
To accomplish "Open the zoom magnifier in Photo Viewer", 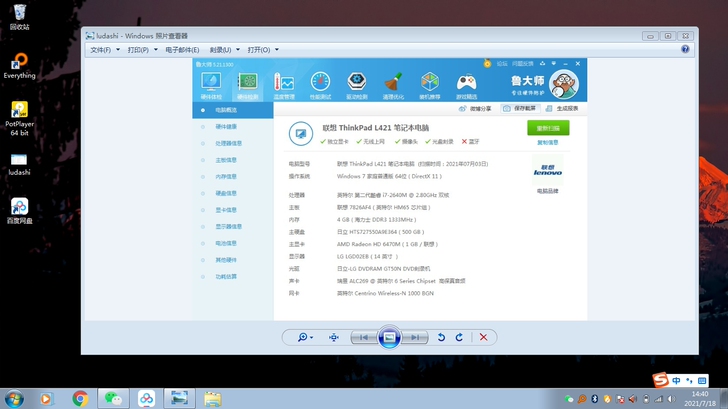I will click(x=305, y=338).
